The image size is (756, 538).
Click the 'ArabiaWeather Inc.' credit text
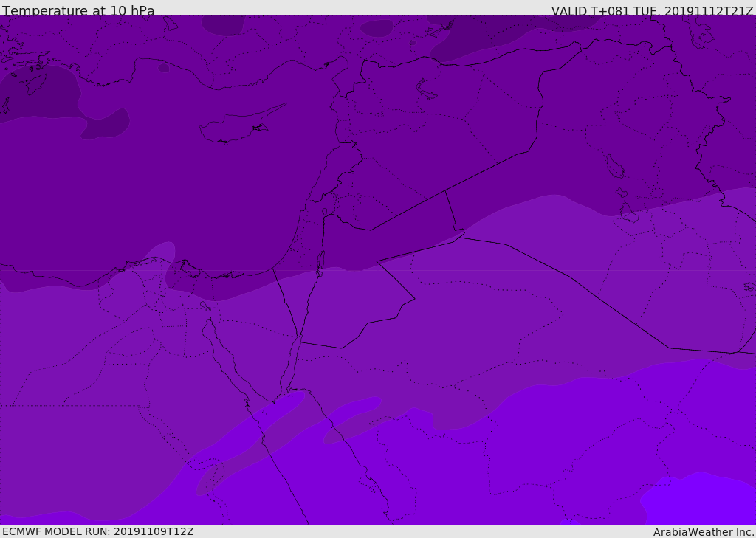[704, 532]
